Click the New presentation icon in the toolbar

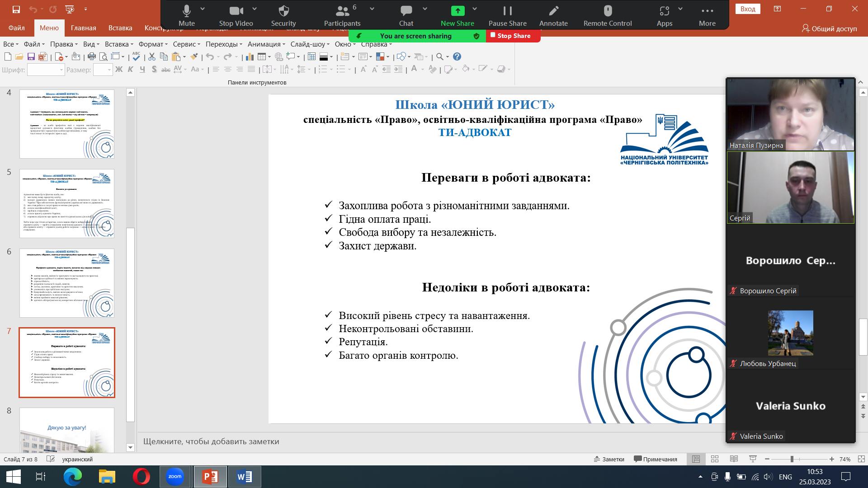click(x=8, y=56)
